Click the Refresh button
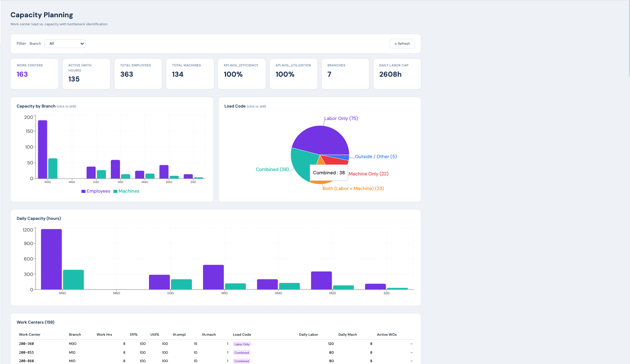The width and height of the screenshot is (630, 364). click(x=402, y=44)
